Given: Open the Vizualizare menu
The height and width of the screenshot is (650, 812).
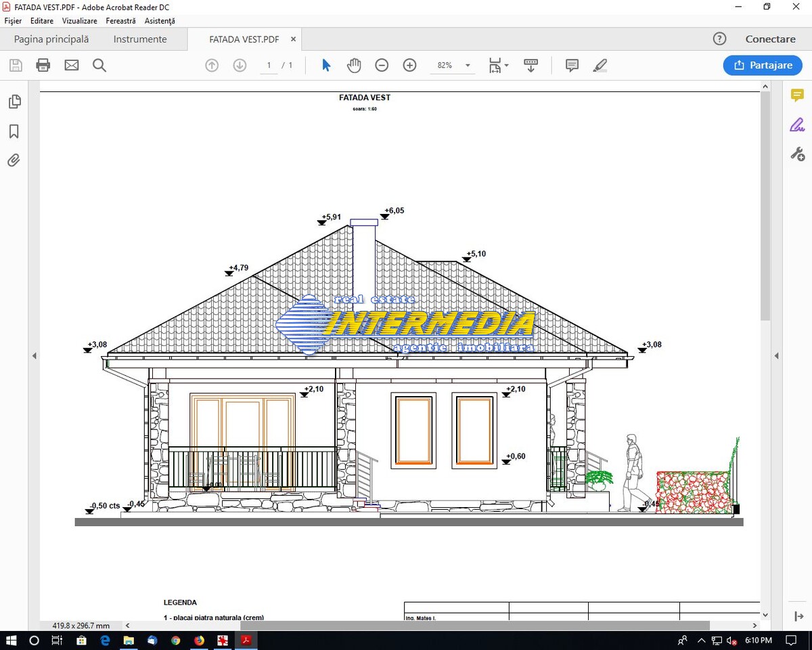Looking at the screenshot, I should [79, 21].
